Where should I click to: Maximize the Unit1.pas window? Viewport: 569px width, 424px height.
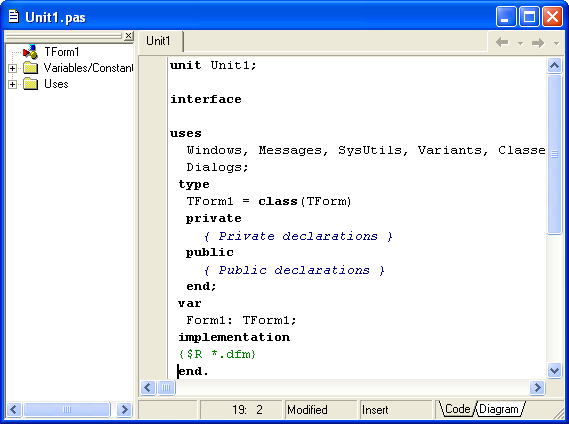[529, 16]
